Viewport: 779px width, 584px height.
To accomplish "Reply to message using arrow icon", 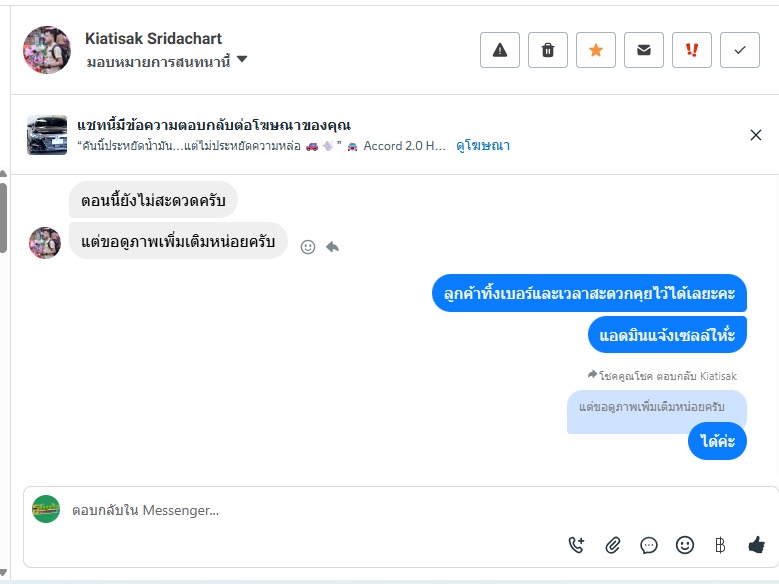I will [332, 246].
